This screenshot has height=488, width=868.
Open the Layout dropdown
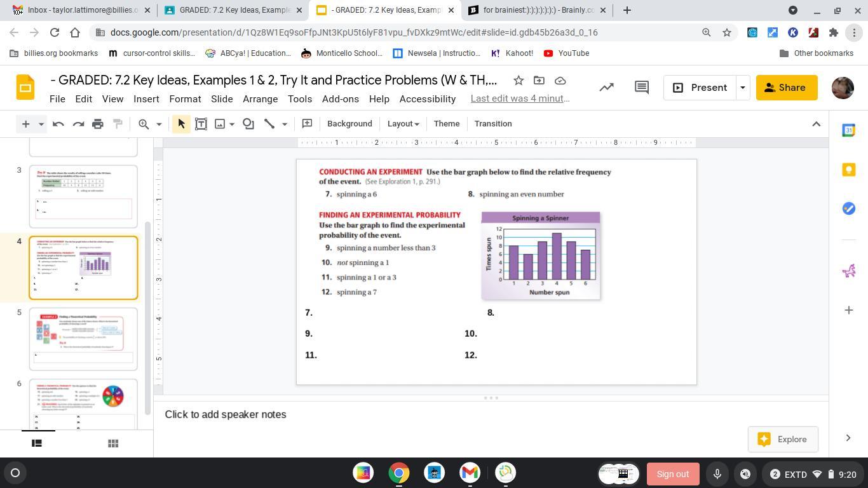point(403,124)
